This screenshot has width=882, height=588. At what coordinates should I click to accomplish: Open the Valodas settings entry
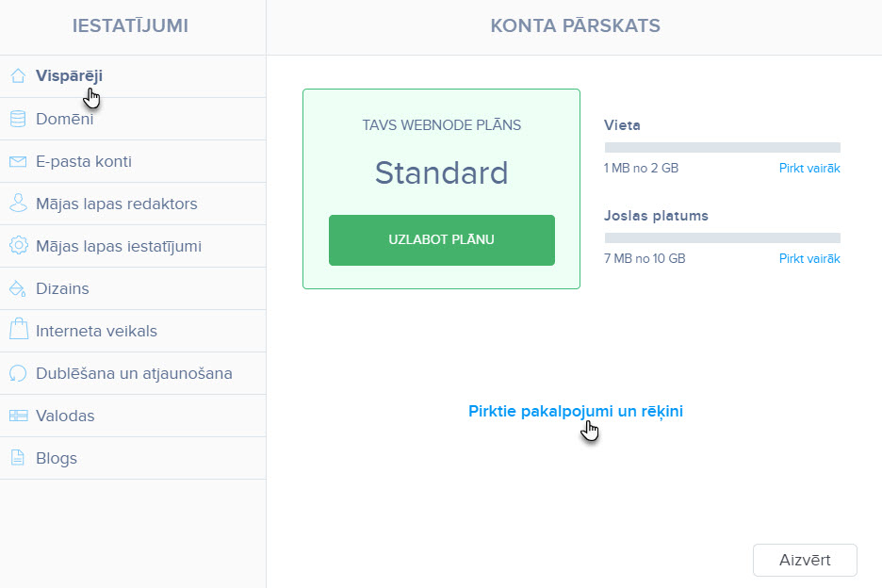(133, 416)
